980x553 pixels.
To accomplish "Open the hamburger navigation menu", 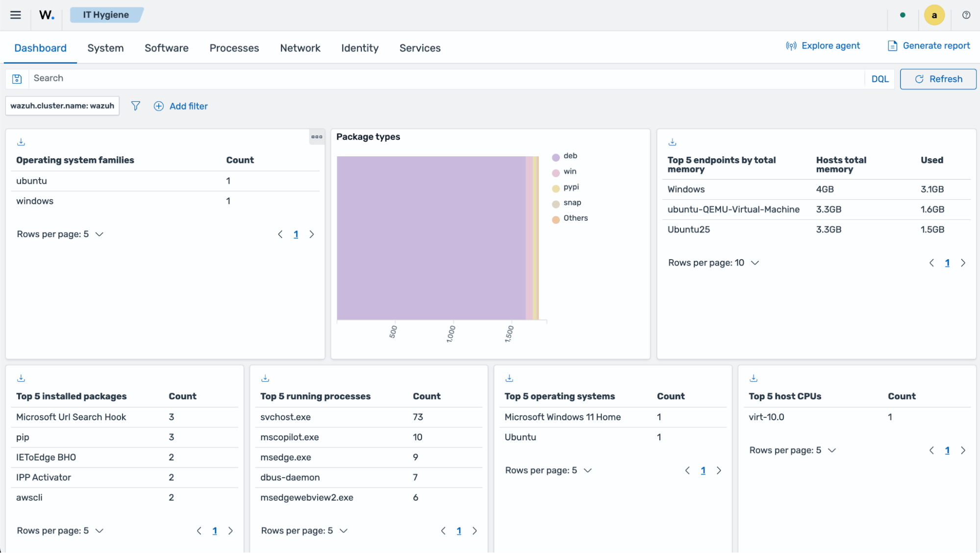I will pyautogui.click(x=16, y=15).
